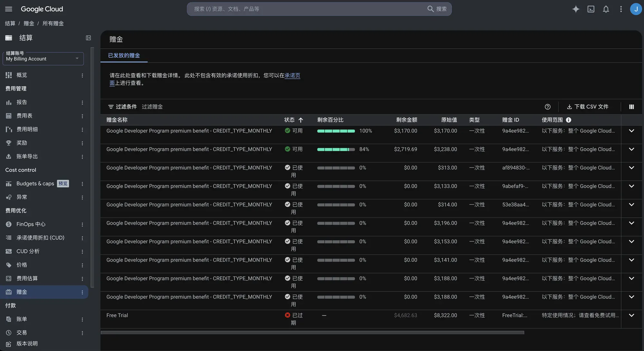Select the Free Trial credit name
This screenshot has height=351, width=644.
click(117, 315)
